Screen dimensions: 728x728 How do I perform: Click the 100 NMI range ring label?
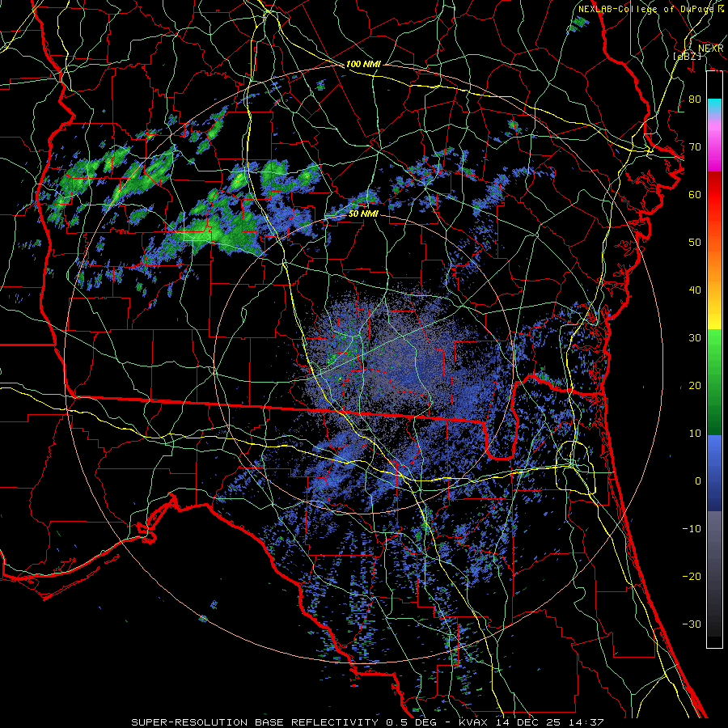coord(363,64)
